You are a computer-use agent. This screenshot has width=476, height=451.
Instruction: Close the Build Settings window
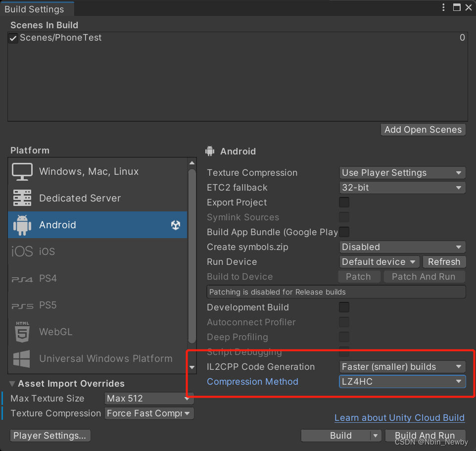point(469,7)
